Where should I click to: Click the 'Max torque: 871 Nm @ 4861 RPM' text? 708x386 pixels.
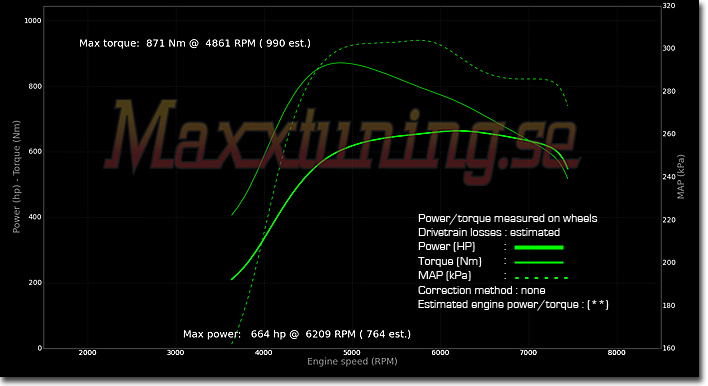pyautogui.click(x=168, y=43)
